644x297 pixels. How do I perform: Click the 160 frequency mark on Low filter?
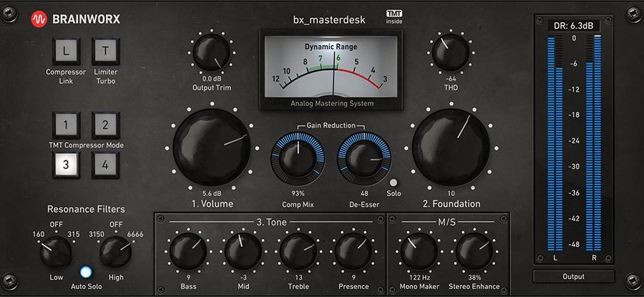(x=39, y=234)
